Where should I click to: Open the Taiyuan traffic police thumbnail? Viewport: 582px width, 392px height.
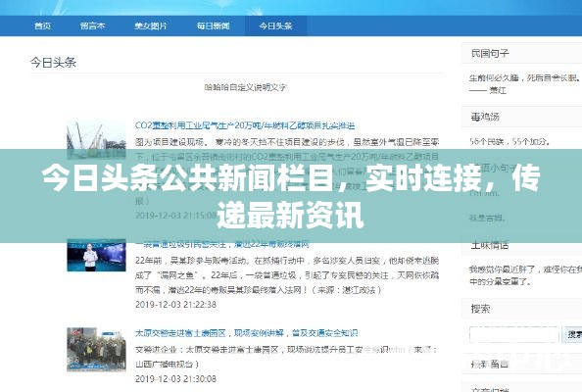point(96,349)
